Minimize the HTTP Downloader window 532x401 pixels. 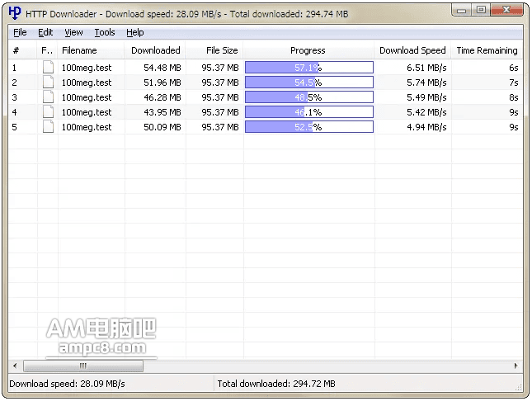461,10
